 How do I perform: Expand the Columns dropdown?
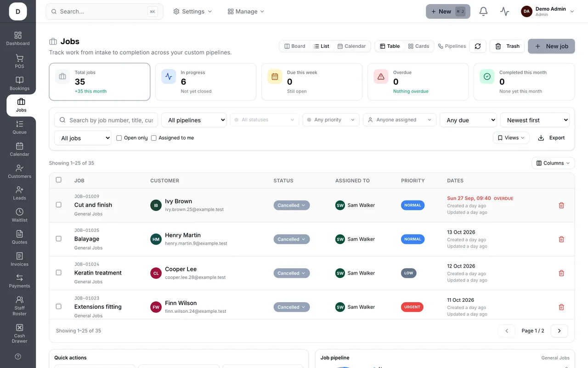tap(553, 163)
